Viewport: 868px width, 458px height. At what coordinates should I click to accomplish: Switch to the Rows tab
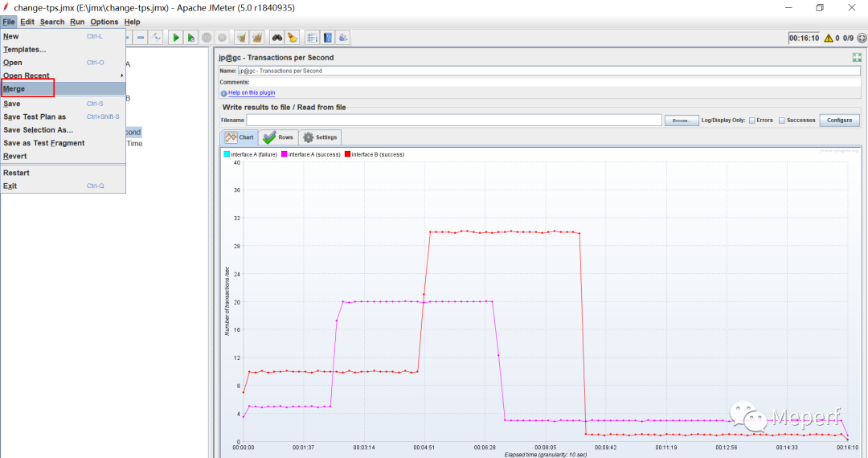[x=278, y=137]
